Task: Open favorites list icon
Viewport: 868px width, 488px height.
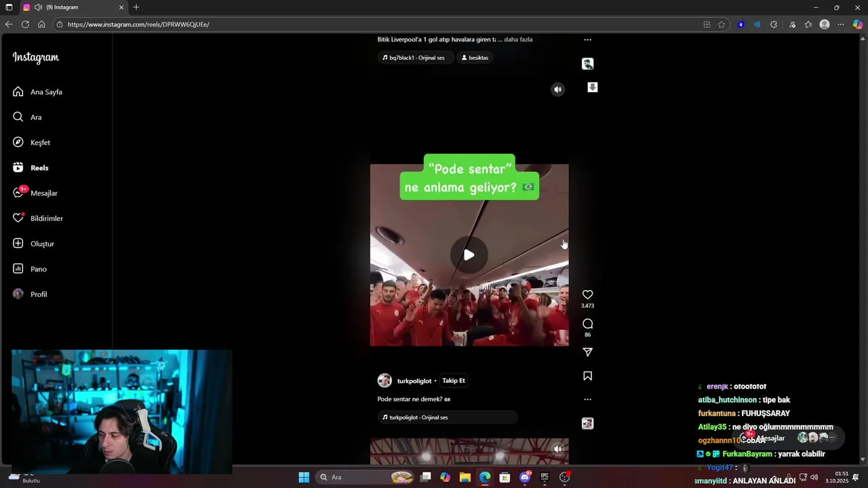Action: pyautogui.click(x=808, y=24)
